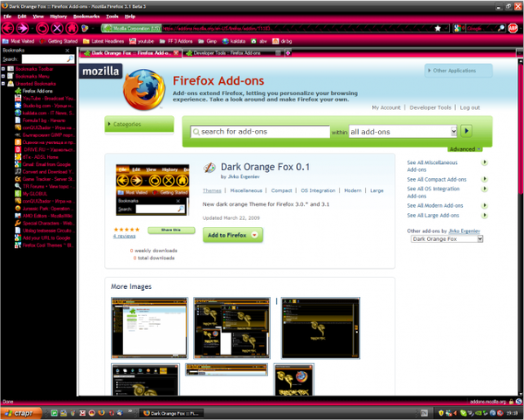Open the Tools menu
This screenshot has height=420, width=524.
[113, 17]
